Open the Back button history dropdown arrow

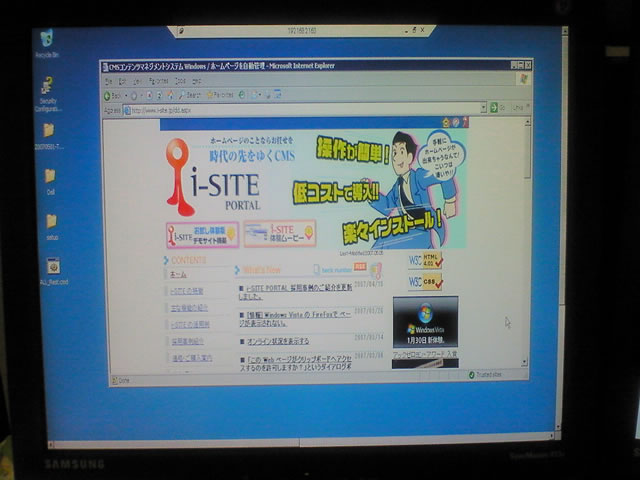point(126,96)
